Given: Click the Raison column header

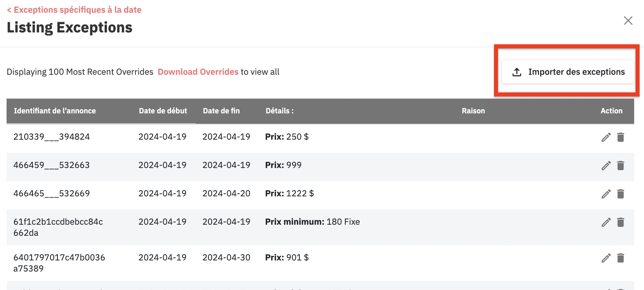Looking at the screenshot, I should (x=473, y=111).
